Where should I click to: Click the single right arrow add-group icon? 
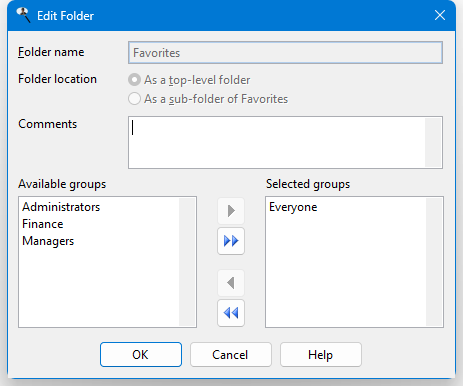[x=231, y=211]
